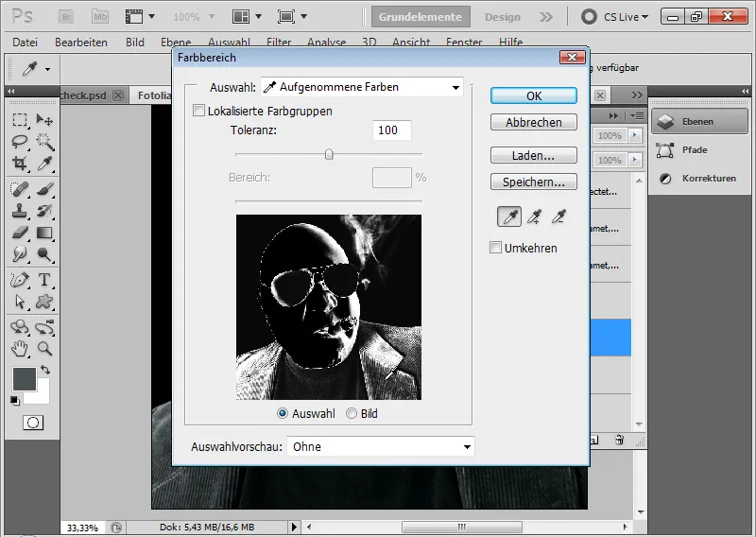This screenshot has height=537, width=756.
Task: Select the Magic Wand tool
Action: click(44, 142)
